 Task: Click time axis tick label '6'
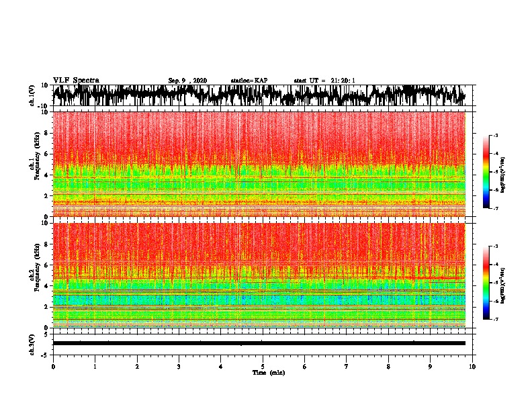click(x=305, y=367)
